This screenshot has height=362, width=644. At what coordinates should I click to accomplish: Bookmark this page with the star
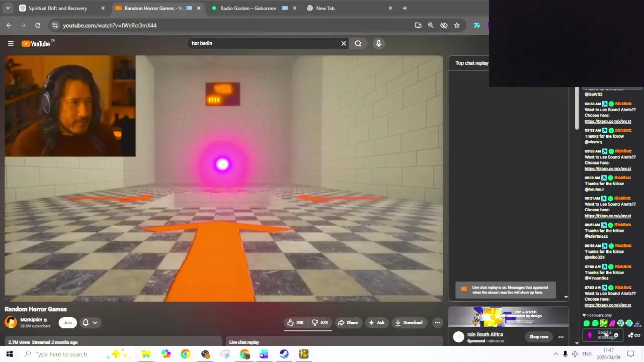tap(457, 25)
